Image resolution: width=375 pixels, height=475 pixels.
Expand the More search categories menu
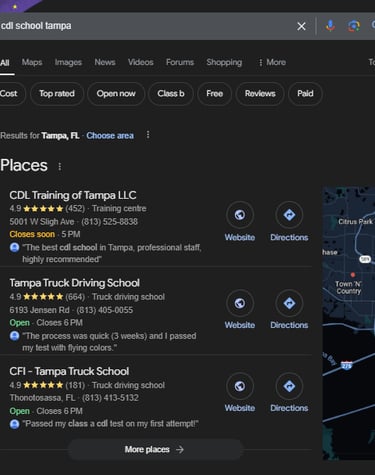272,62
